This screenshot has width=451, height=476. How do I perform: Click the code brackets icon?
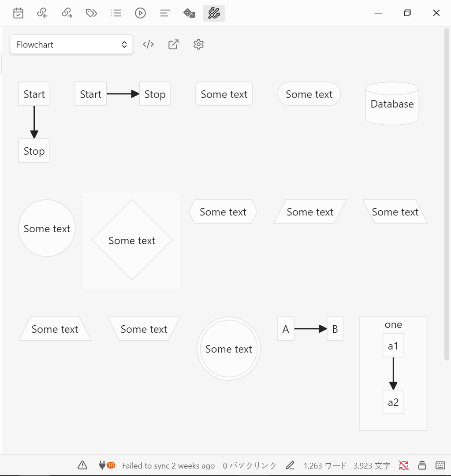click(x=148, y=45)
